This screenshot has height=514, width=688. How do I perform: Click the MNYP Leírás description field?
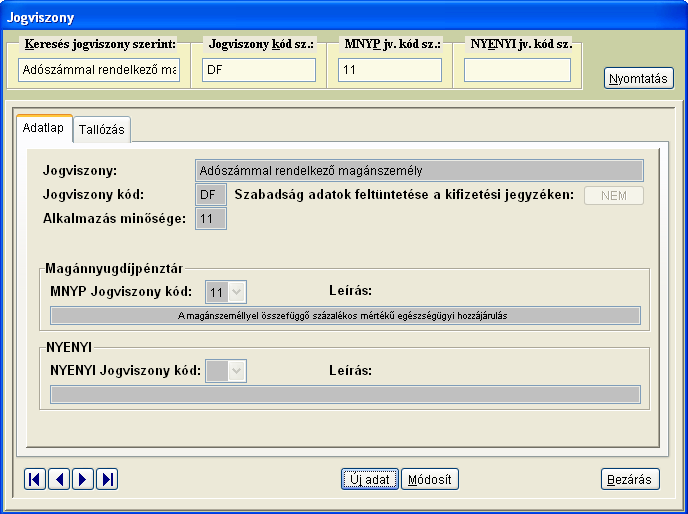click(x=345, y=316)
